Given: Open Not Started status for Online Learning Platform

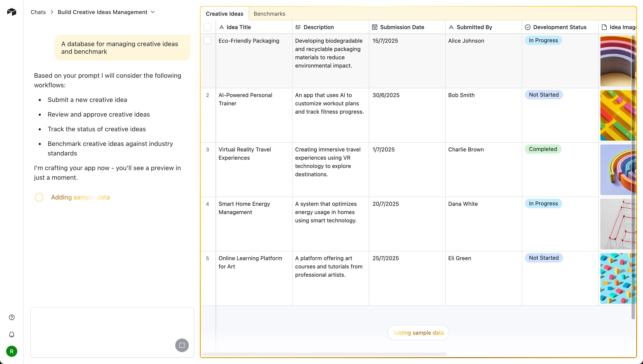Looking at the screenshot, I should (x=544, y=258).
